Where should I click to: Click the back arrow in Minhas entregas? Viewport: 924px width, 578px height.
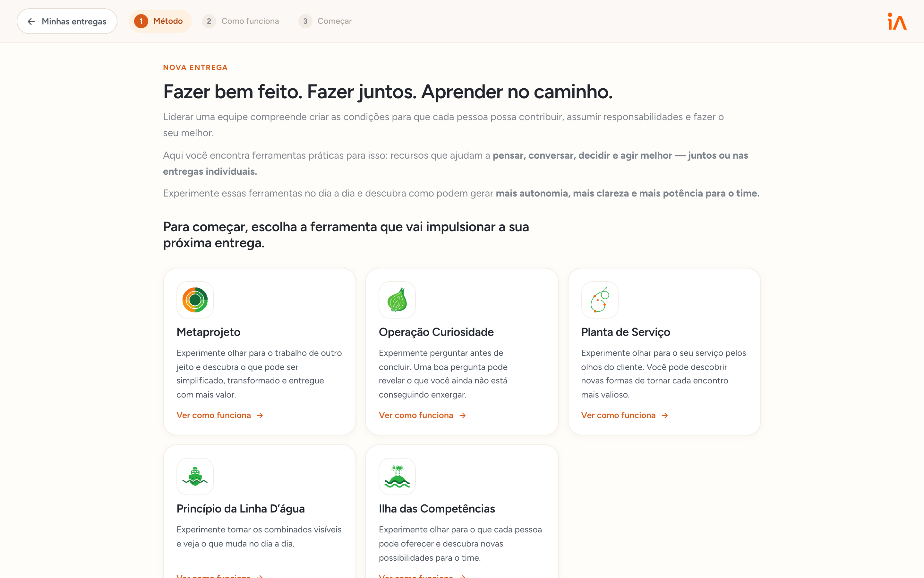(x=31, y=22)
